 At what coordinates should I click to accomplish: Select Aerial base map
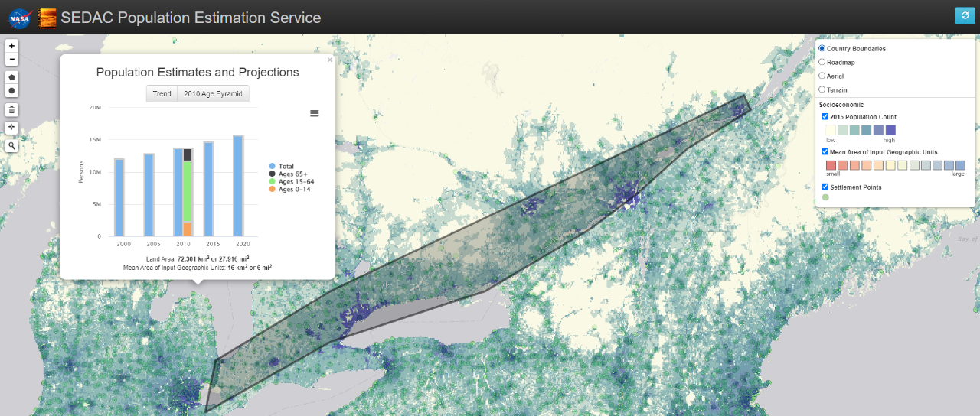click(x=822, y=76)
